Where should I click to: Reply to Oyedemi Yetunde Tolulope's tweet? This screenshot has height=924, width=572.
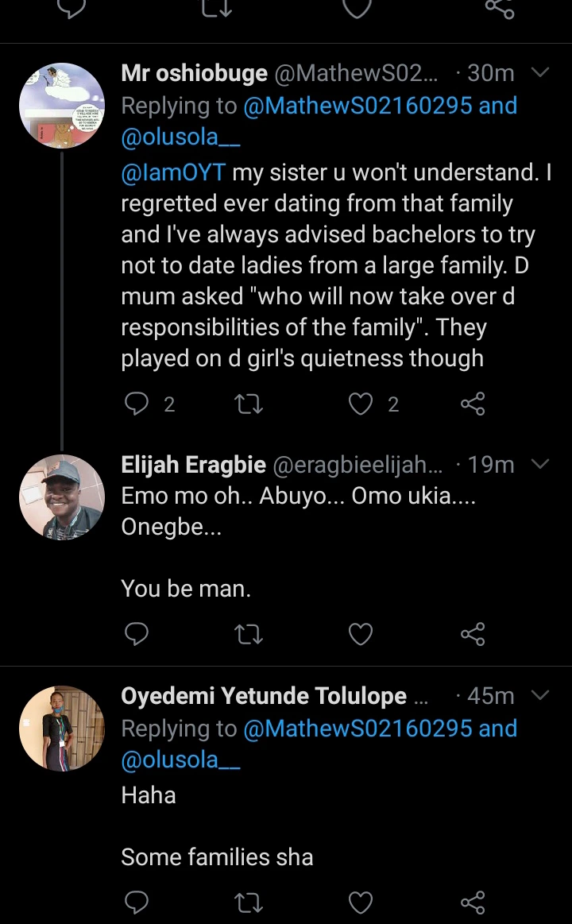[137, 902]
